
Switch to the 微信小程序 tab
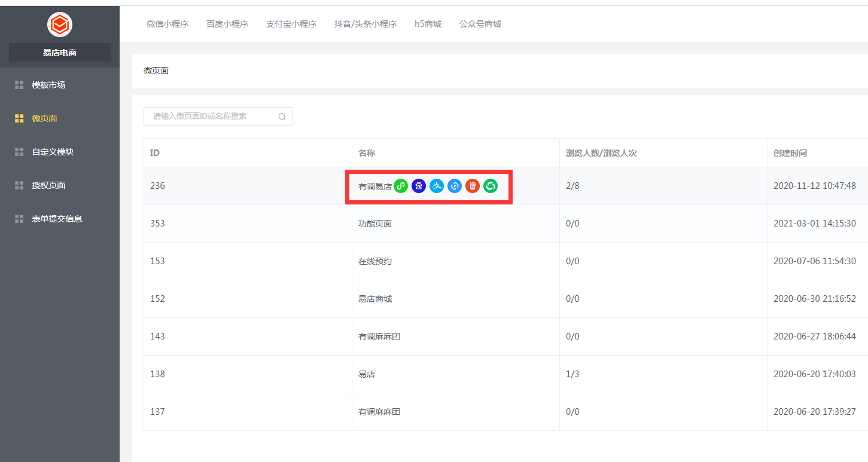pos(167,24)
